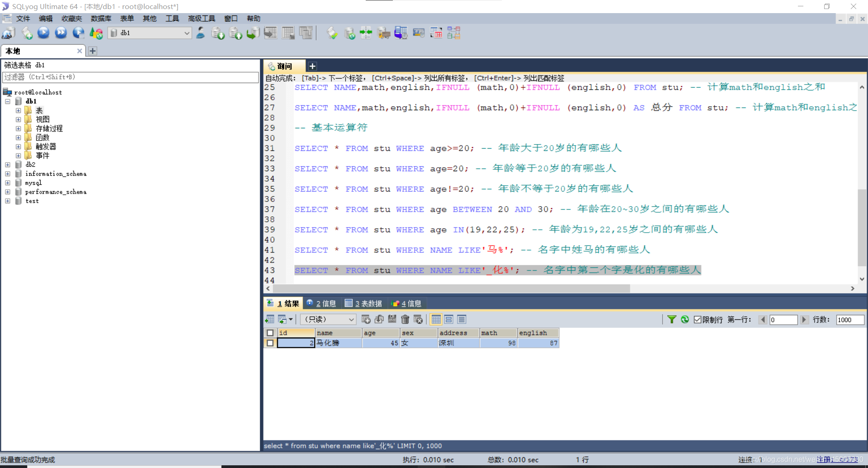Sort by the name column header
This screenshot has width=868, height=468.
click(339, 333)
